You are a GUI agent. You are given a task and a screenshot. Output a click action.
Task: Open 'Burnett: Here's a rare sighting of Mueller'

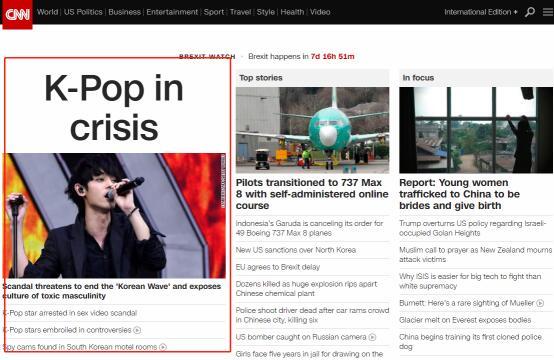[467, 303]
